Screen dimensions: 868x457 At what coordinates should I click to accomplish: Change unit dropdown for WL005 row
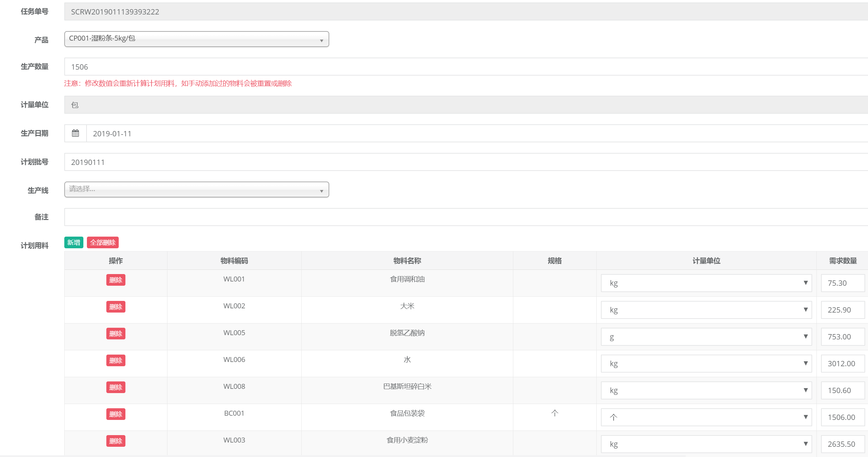click(706, 337)
